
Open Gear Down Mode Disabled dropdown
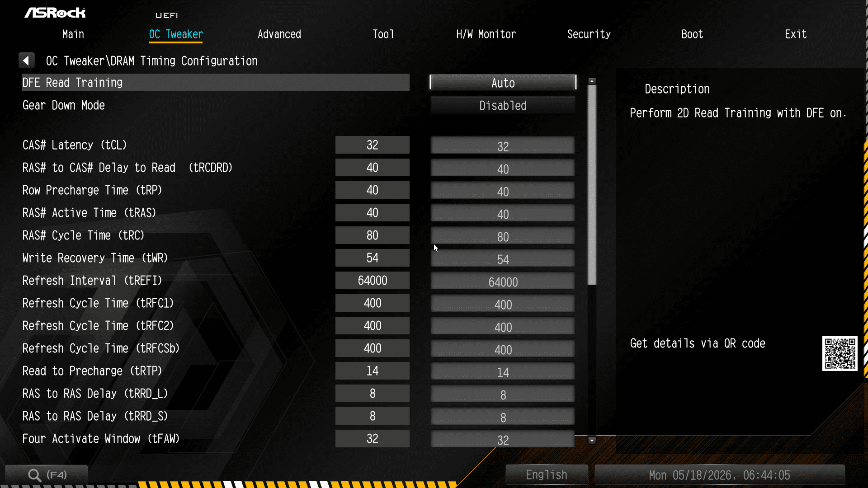coord(503,105)
